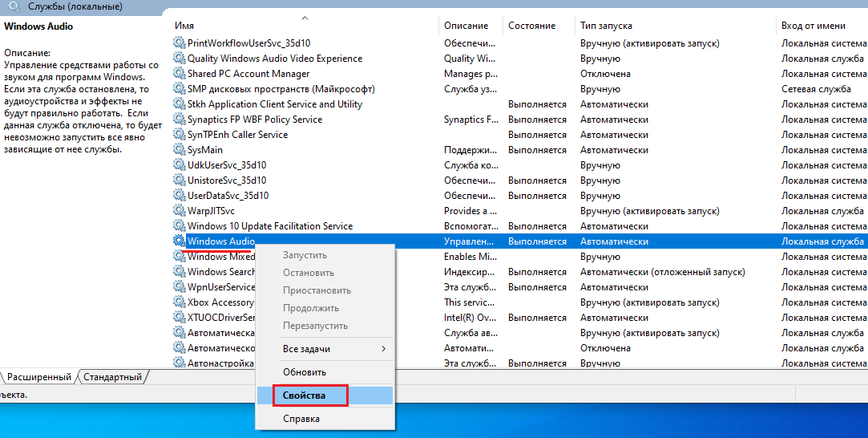
Task: Select UdkUserSvc_35d10 service name
Action: [x=226, y=165]
